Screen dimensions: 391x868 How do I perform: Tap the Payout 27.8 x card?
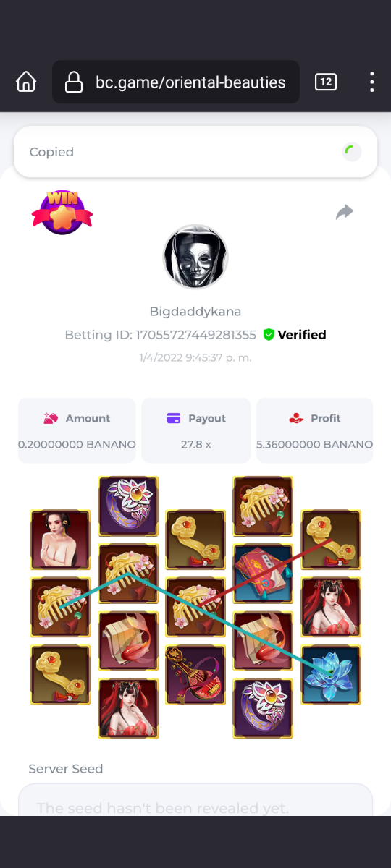pos(196,430)
